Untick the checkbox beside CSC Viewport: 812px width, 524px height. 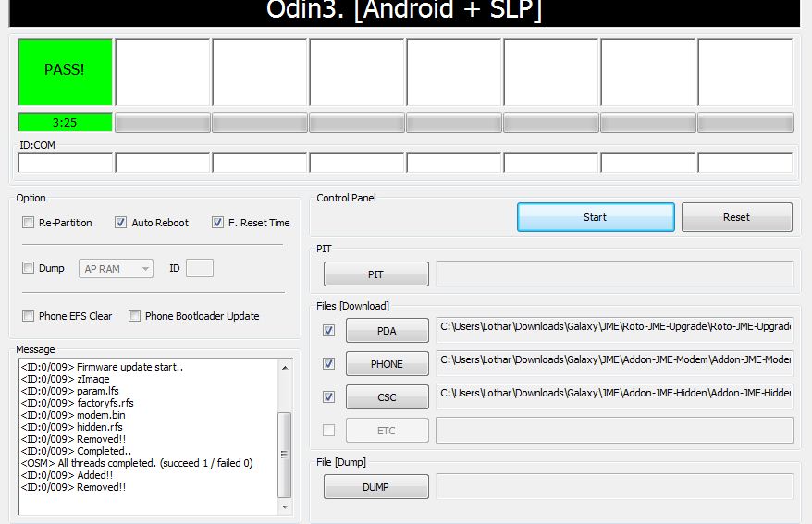[328, 396]
